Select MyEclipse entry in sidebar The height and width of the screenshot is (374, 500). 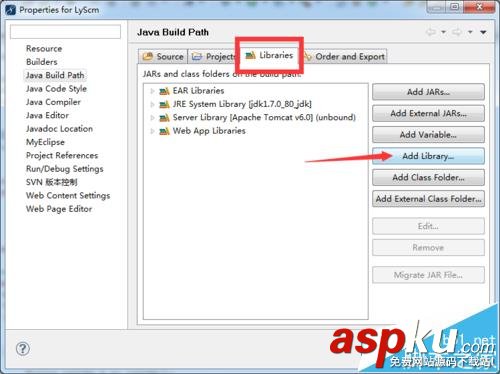(x=45, y=142)
